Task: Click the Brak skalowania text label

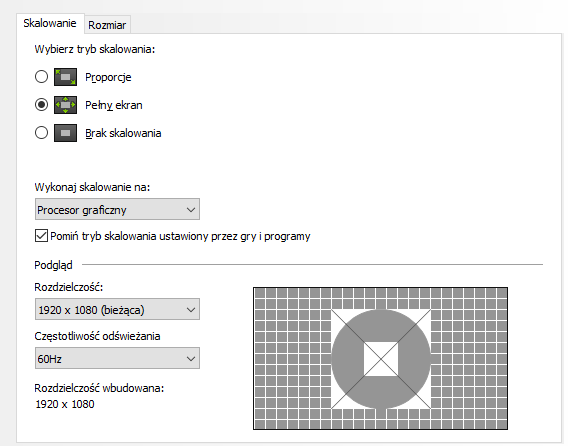Action: tap(123, 133)
